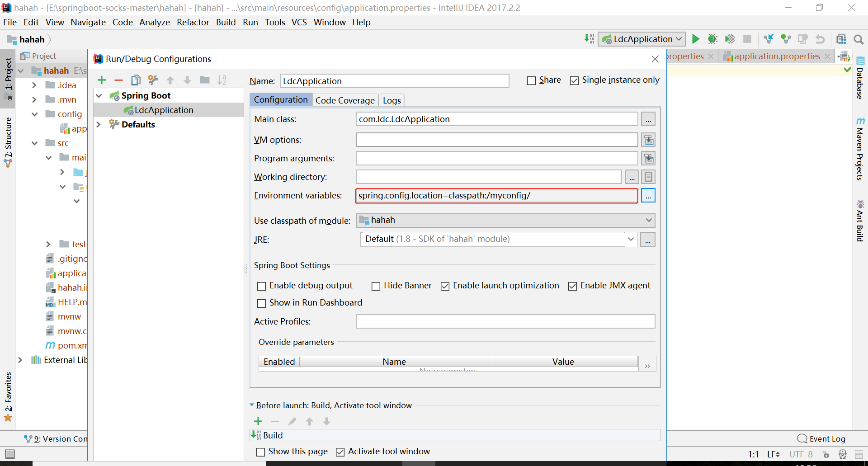Copy the selected run configuration
This screenshot has height=466, width=868.
point(136,80)
